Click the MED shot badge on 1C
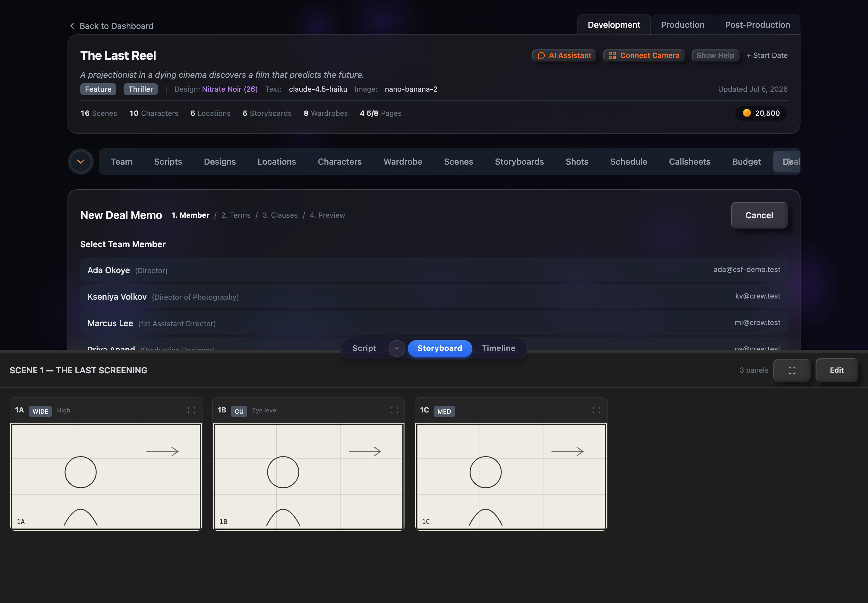This screenshot has height=603, width=868. click(444, 411)
